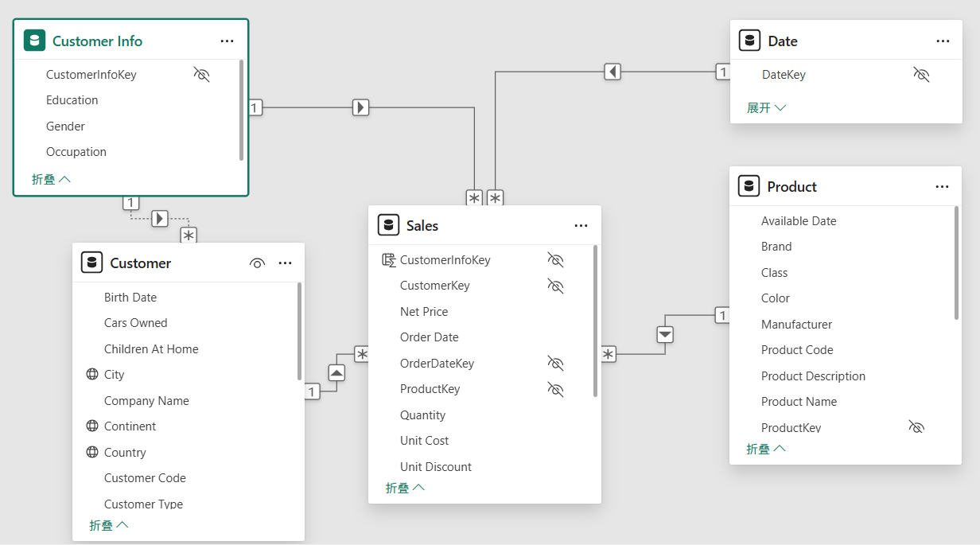Toggle hidden icon for Sales ProductKey
The height and width of the screenshot is (545, 980).
tap(555, 389)
